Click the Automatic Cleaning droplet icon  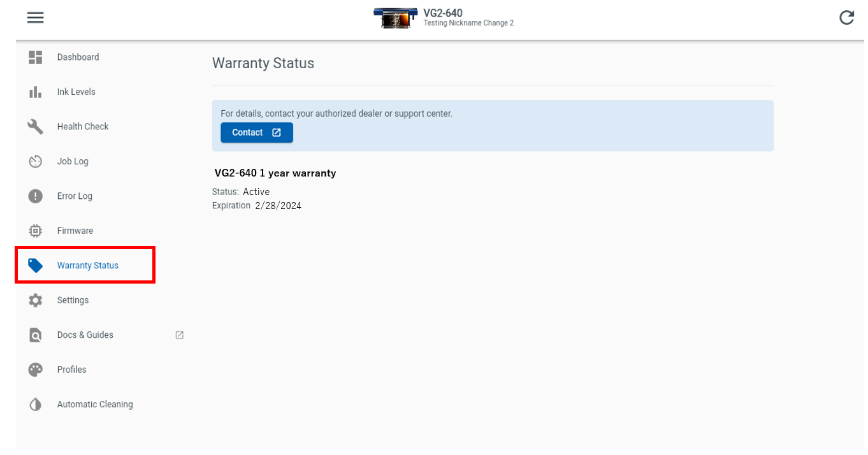35,404
